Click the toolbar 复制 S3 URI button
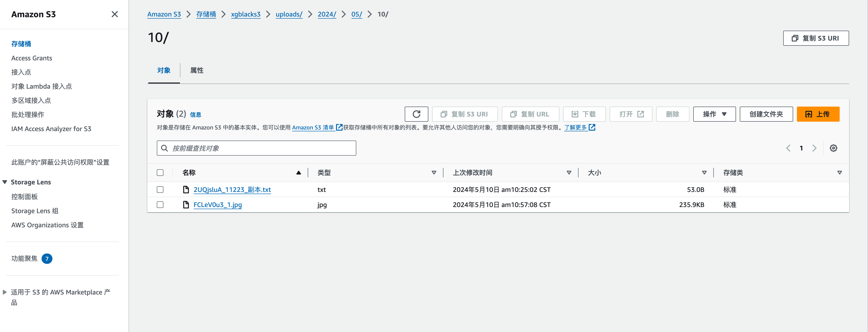The width and height of the screenshot is (868, 332). [x=465, y=114]
